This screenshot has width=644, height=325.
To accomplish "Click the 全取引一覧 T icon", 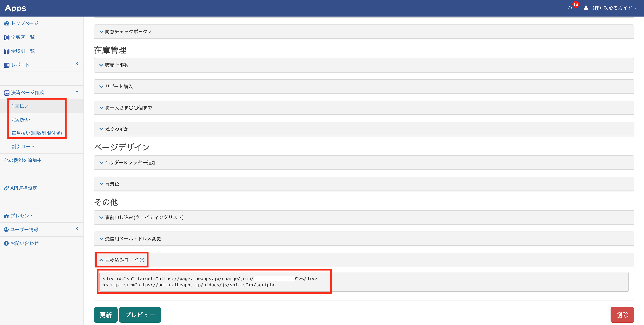I will pos(7,51).
